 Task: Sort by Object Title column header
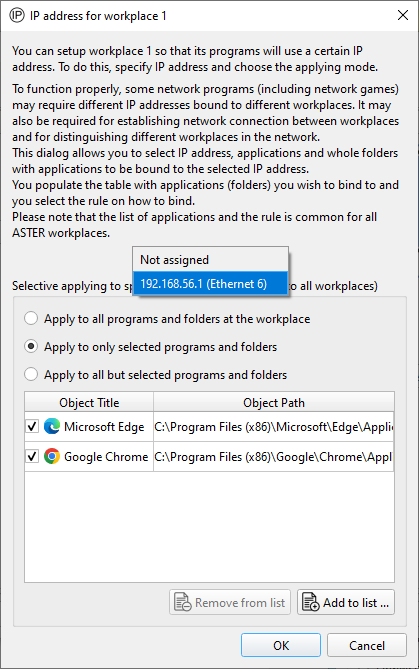pyautogui.click(x=89, y=402)
